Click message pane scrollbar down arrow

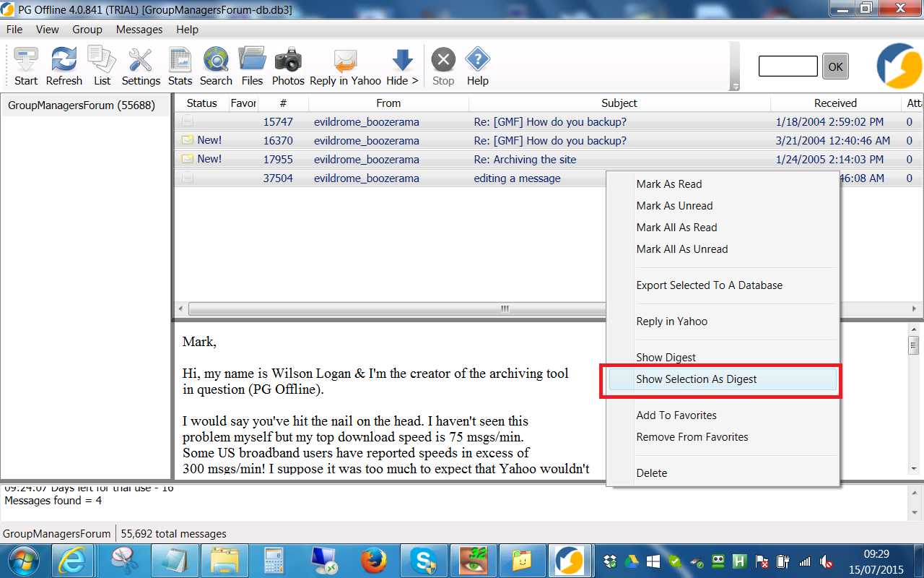click(x=914, y=469)
